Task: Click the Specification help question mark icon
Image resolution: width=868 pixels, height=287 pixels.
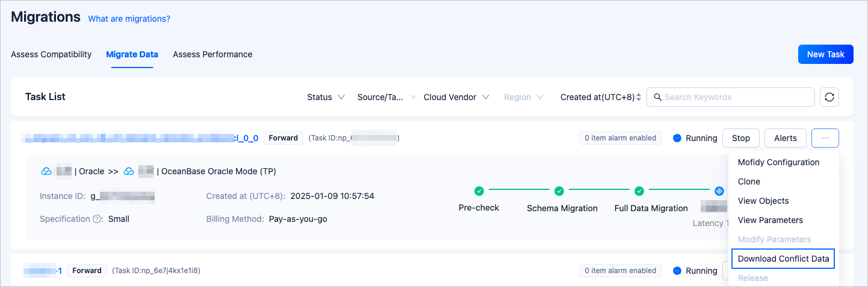Action: click(97, 219)
